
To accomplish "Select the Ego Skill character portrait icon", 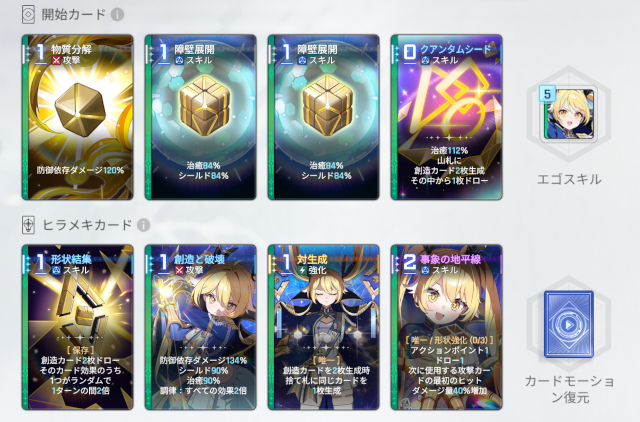I will (569, 114).
